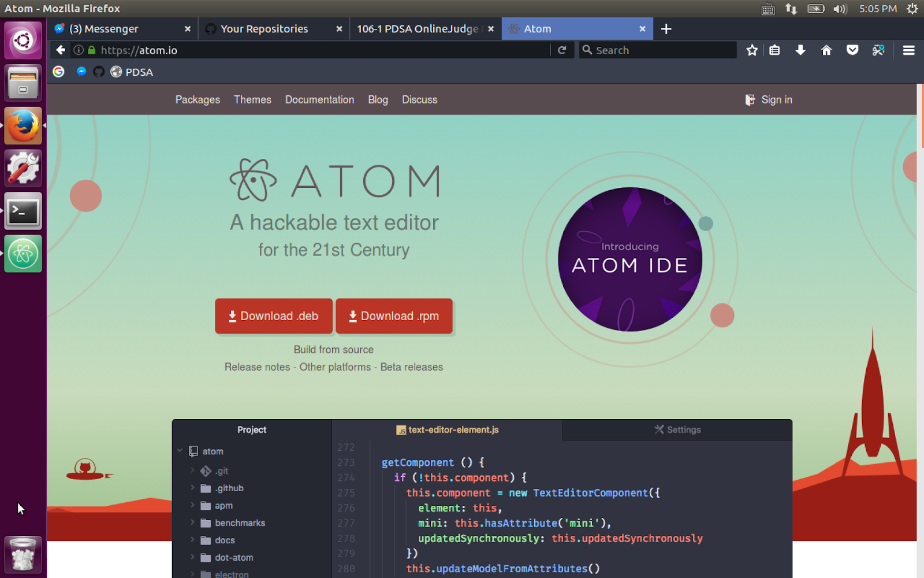924x578 pixels.
Task: Switch to the Messenger tab
Action: tap(122, 29)
